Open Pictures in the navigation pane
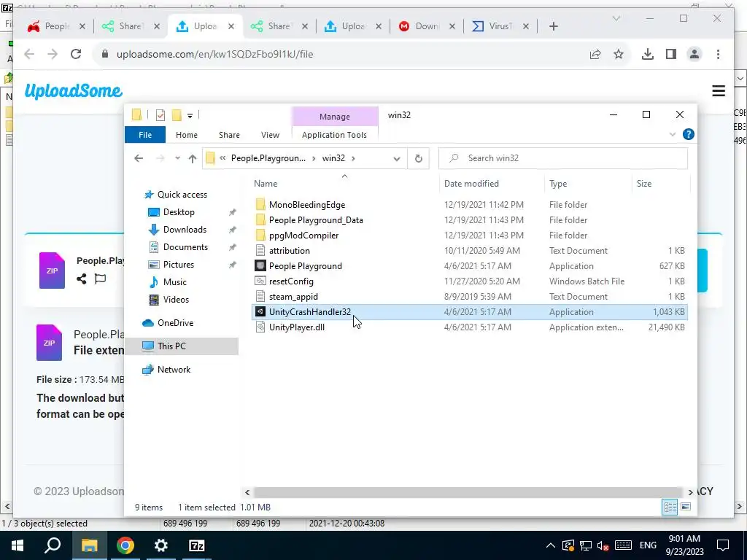Screen dimensions: 747x560 [x=178, y=264]
